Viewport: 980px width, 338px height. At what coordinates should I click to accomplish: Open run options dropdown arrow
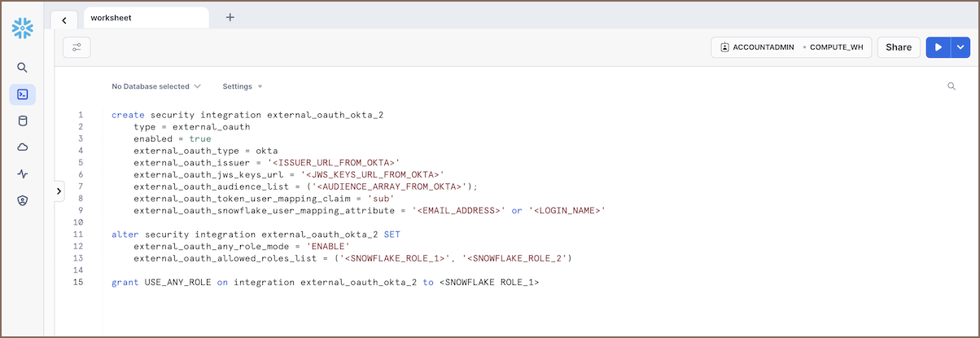pos(960,47)
